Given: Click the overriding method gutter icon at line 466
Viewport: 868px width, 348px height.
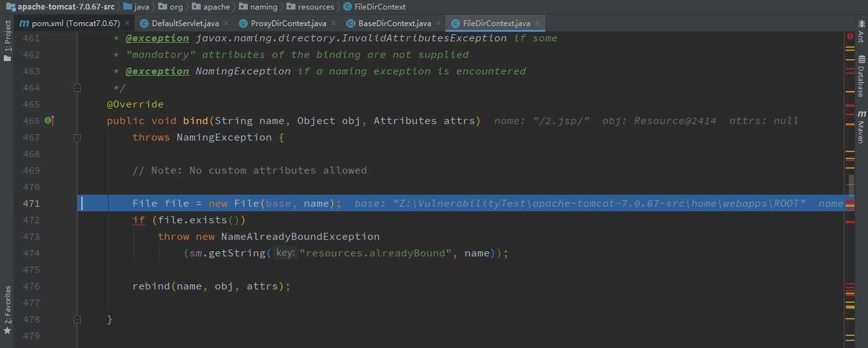Looking at the screenshot, I should (x=50, y=120).
